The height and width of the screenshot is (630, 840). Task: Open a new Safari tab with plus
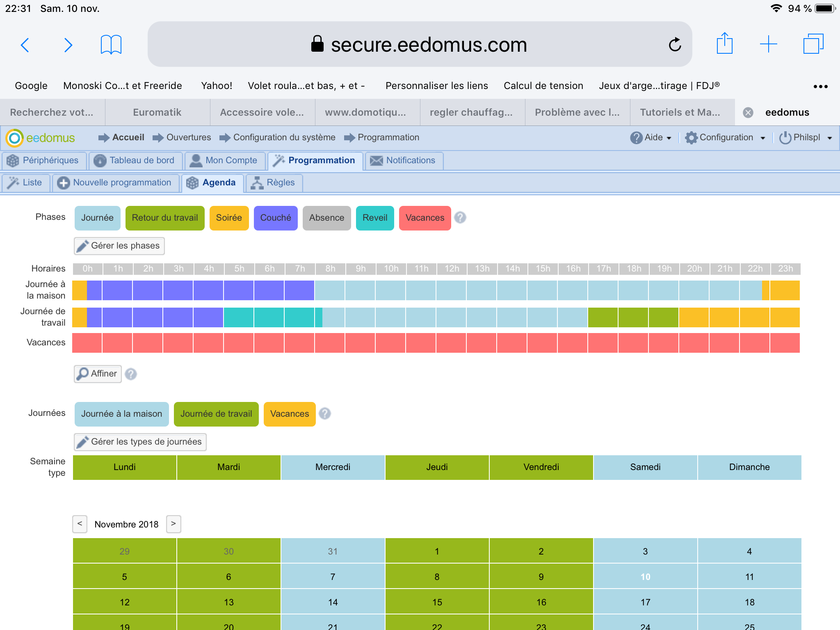click(x=769, y=44)
